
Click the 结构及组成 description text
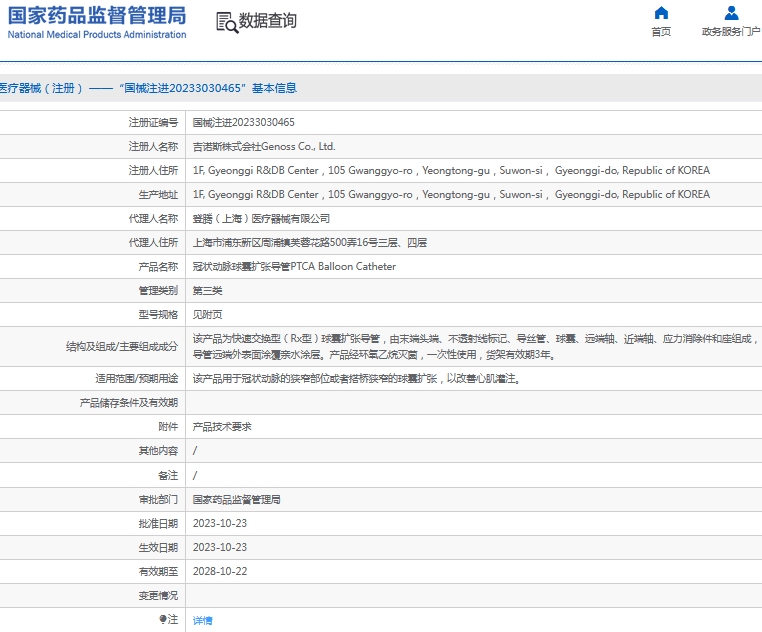pyautogui.click(x=474, y=347)
